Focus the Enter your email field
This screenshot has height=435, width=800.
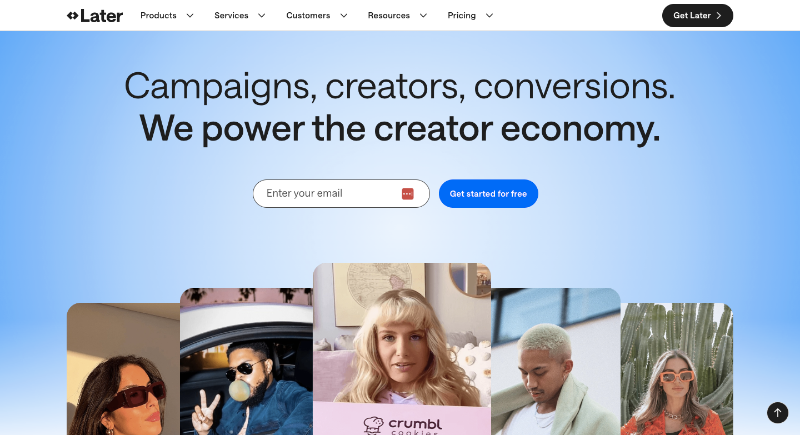point(341,194)
